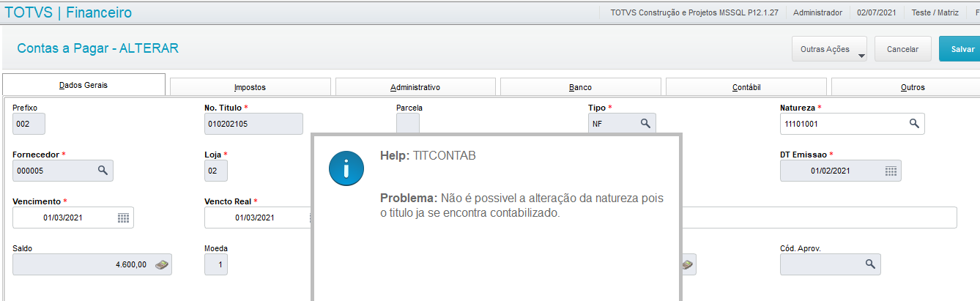Viewport: 980px width, 301px height.
Task: Click the Natureza input field with 11101001
Action: pyautogui.click(x=853, y=125)
